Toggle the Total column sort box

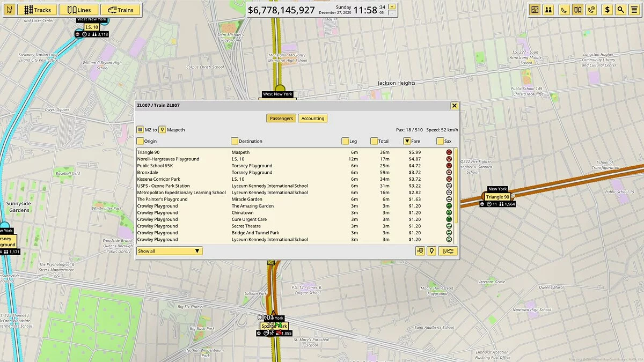coord(374,141)
